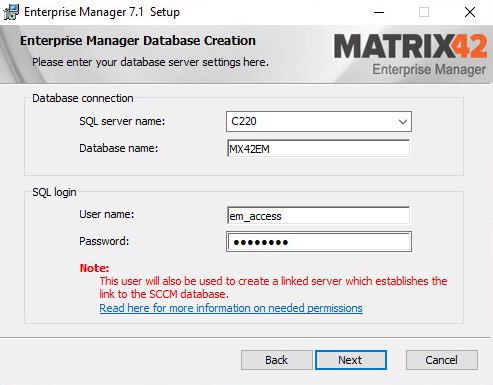Close the setup window with X
The width and height of the screenshot is (493, 385).
coord(470,12)
